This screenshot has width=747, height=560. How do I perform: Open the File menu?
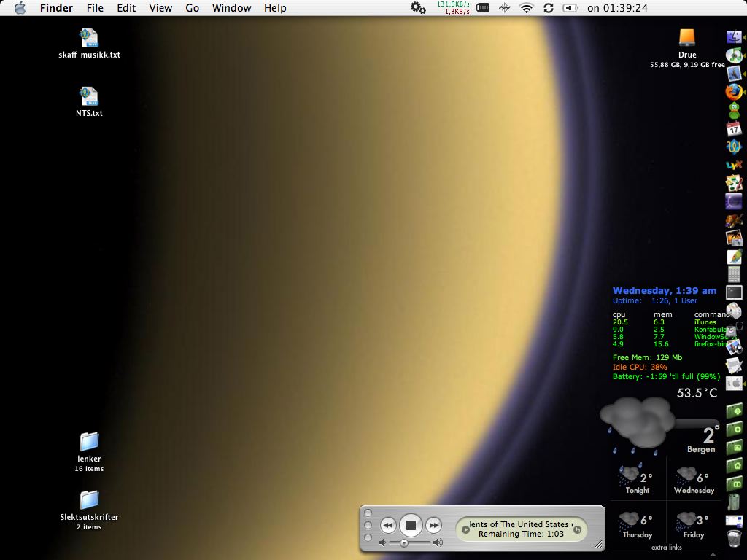pos(95,8)
